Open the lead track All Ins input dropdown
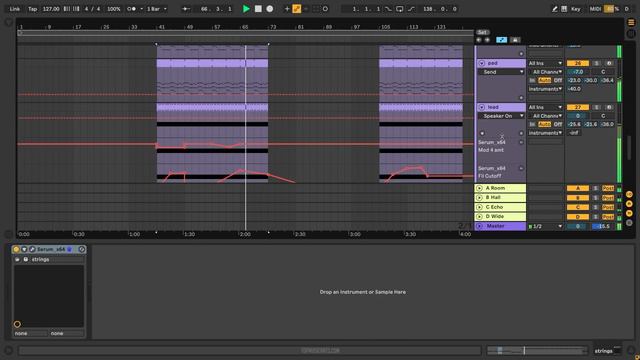This screenshot has height=360, width=640. pos(545,107)
